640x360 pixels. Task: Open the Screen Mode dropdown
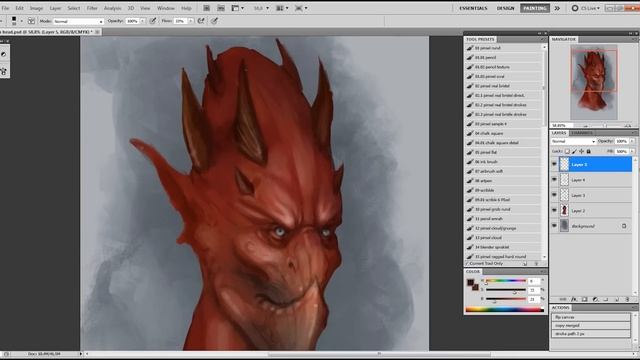pos(301,8)
